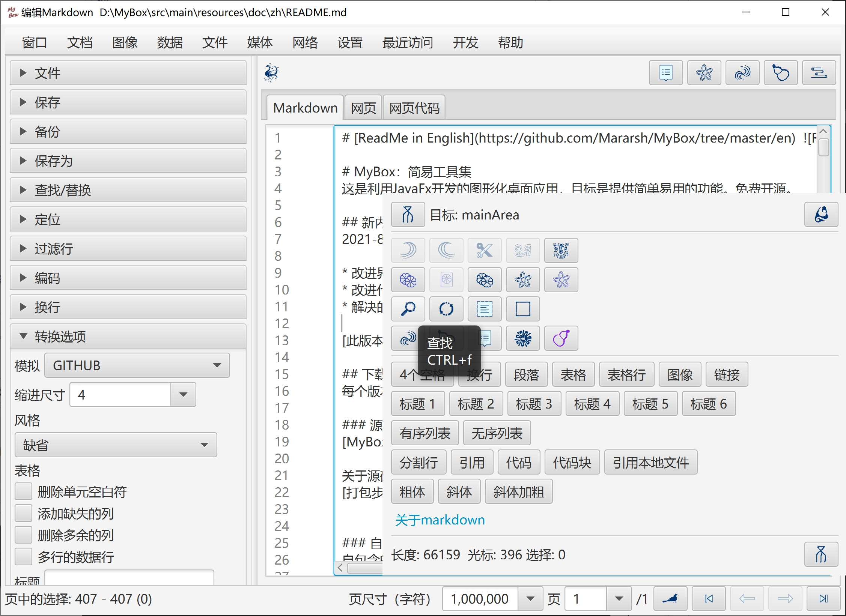Click the pin icon beside 目标: mainArea
846x616 pixels.
point(408,215)
